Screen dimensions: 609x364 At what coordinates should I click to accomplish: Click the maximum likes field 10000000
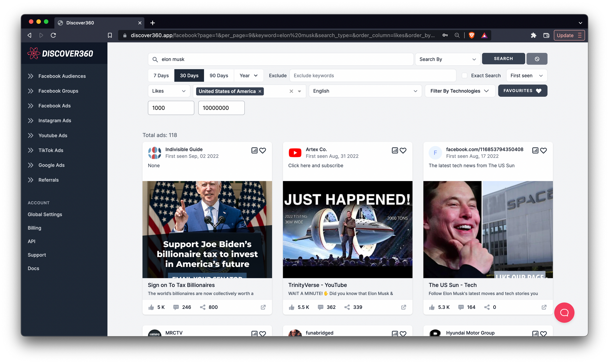coord(221,108)
